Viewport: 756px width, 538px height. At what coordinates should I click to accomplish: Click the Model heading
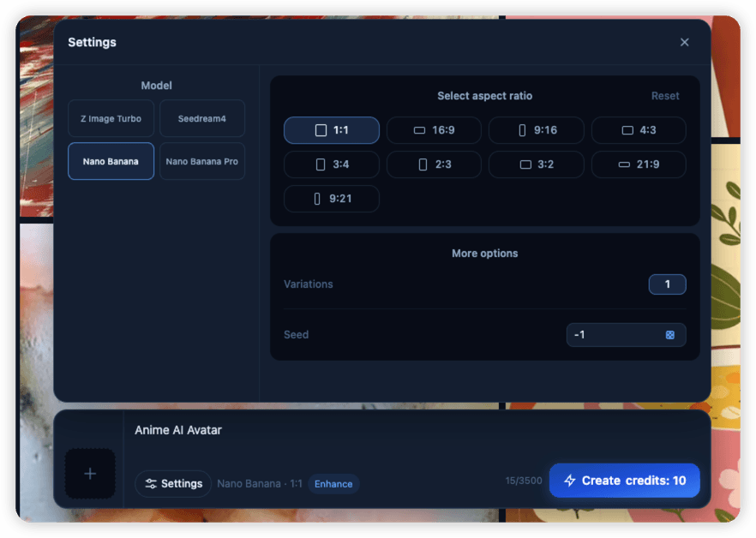pos(156,86)
